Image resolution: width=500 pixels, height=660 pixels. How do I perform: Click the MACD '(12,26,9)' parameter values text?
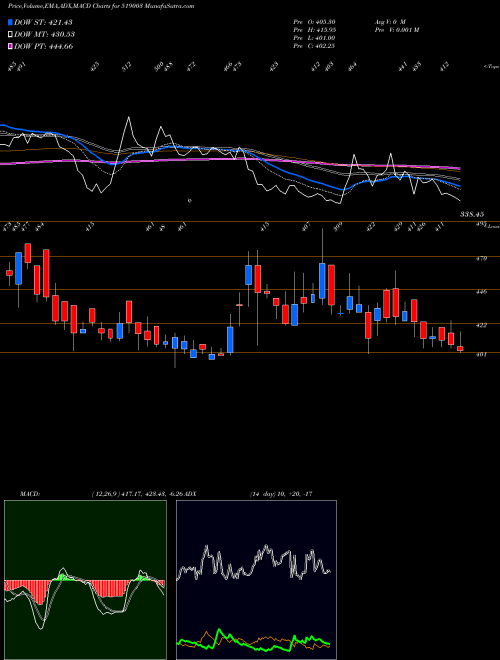(136, 494)
